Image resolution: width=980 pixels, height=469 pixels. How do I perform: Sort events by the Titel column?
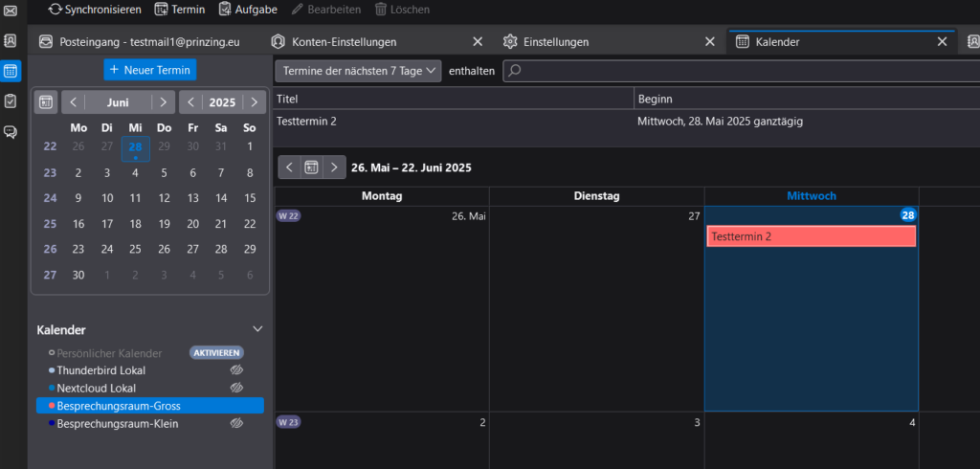(x=454, y=100)
